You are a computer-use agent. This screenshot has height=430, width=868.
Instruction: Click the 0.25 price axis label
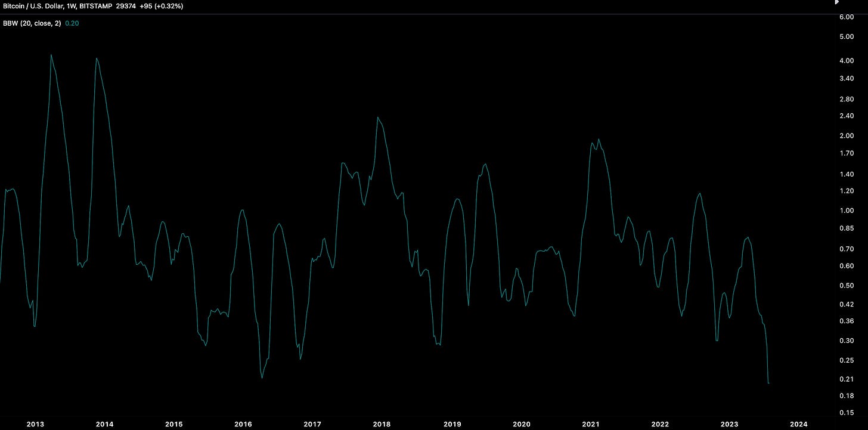[x=847, y=360]
